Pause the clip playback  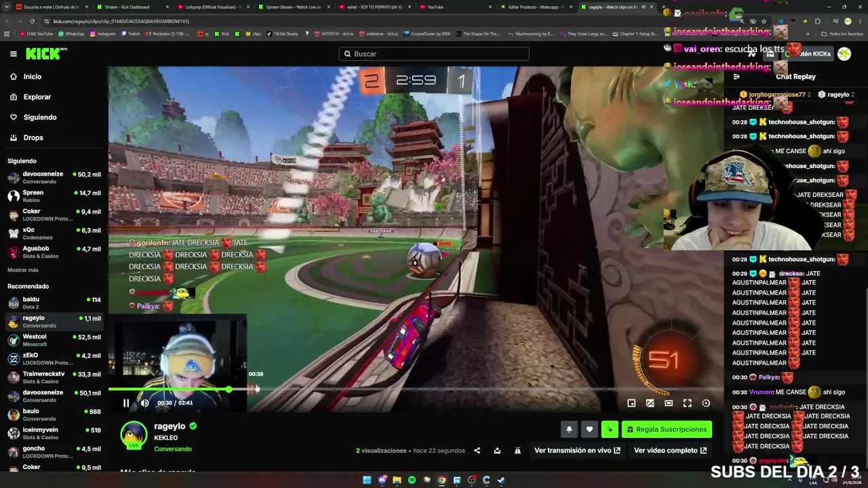(126, 403)
